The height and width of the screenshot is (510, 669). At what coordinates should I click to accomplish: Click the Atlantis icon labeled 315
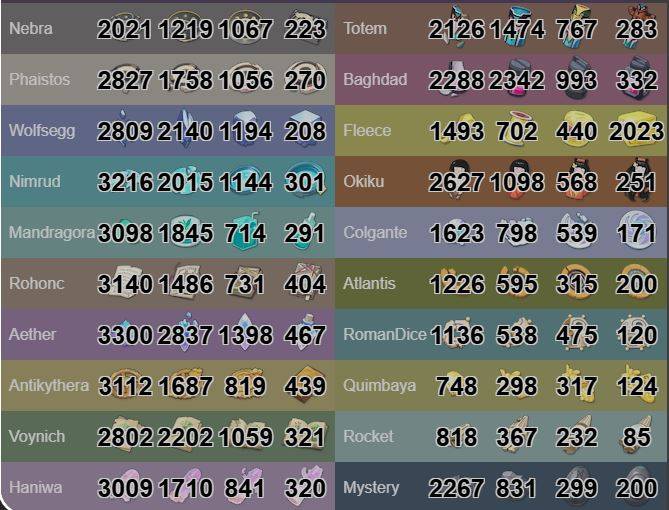[577, 283]
